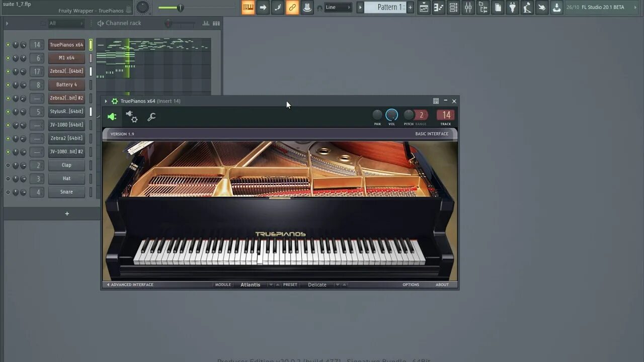
Task: Click the project files pages icon
Action: pos(498,7)
